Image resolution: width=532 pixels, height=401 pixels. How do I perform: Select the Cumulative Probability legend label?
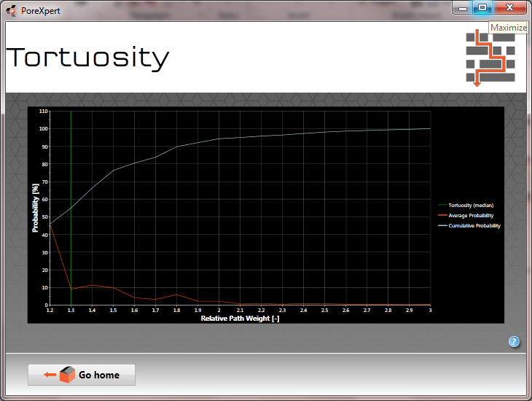[474, 226]
